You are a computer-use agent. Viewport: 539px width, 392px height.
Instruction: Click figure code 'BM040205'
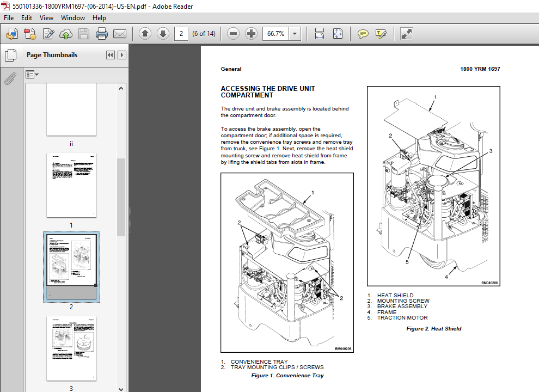tap(343, 348)
